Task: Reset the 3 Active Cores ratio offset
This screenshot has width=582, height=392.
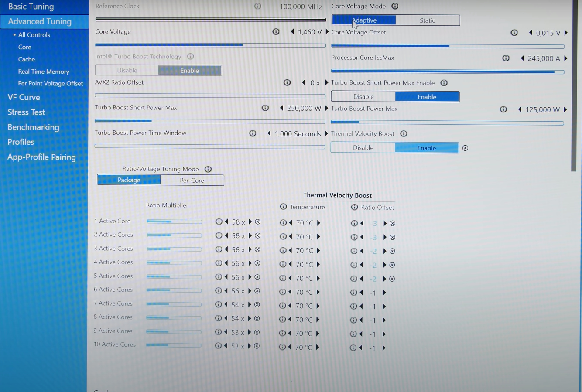Action: click(392, 251)
